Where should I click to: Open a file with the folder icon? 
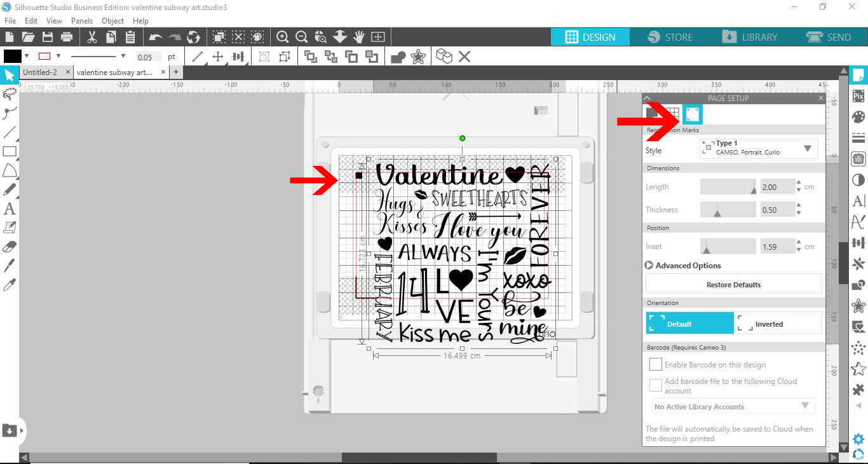[28, 37]
